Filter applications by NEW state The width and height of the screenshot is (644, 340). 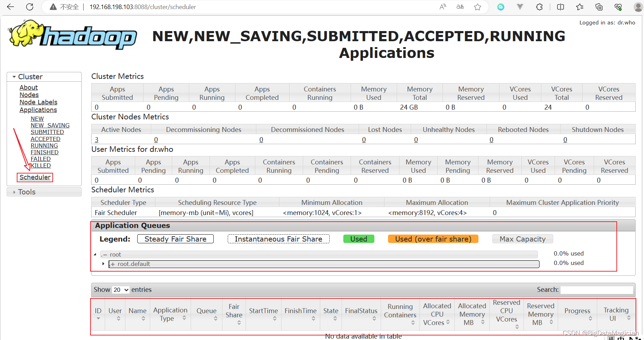click(x=37, y=119)
